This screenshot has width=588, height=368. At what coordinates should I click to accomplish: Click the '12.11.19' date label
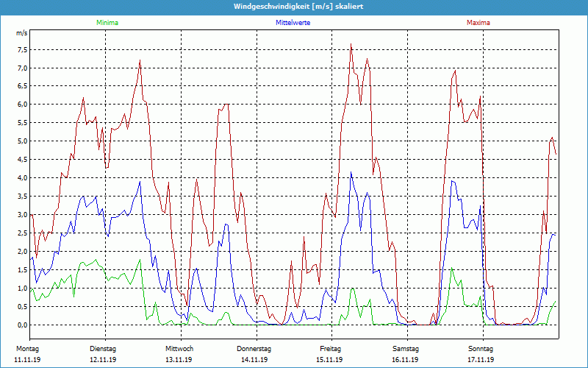(103, 360)
